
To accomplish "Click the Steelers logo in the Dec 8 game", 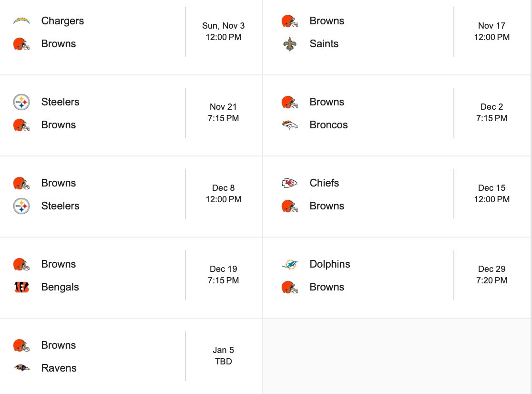I will (21, 206).
